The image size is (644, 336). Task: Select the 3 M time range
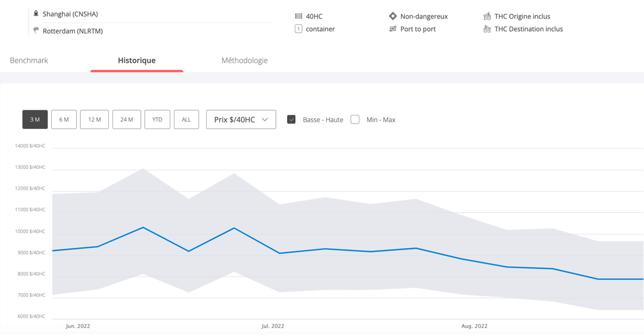[35, 120]
